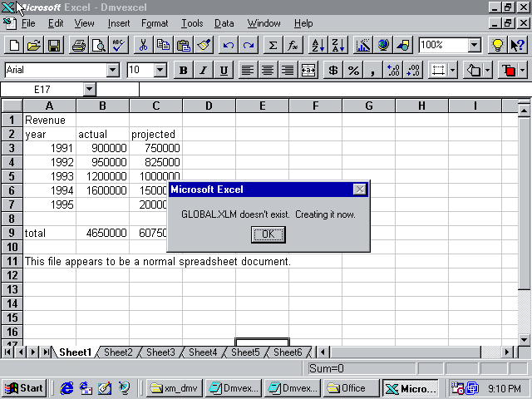Activate the Help pointer question icon
Screen dimensions: 532x399
517,45
